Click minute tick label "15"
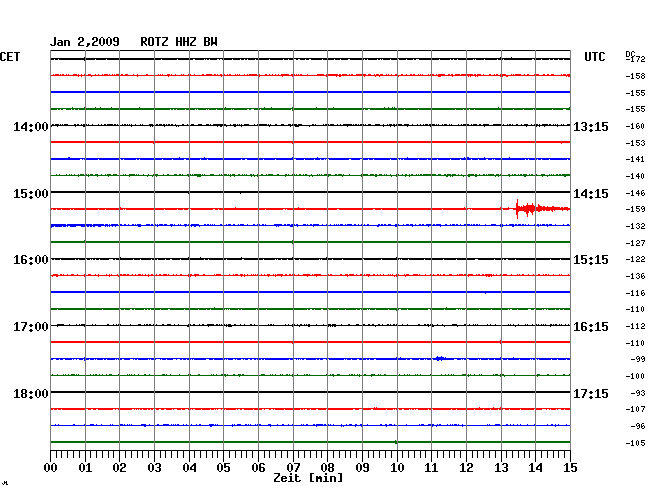This screenshot has height=494, width=650. (570, 468)
